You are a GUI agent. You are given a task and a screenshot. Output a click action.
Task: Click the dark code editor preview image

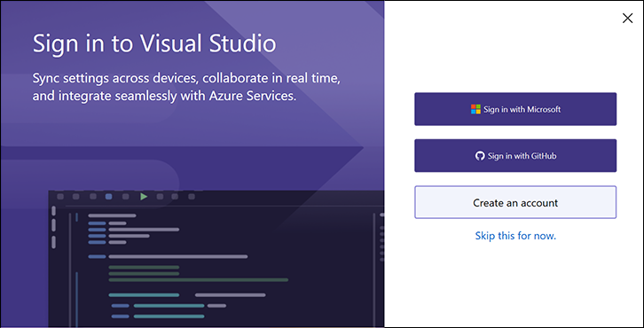pyautogui.click(x=216, y=259)
